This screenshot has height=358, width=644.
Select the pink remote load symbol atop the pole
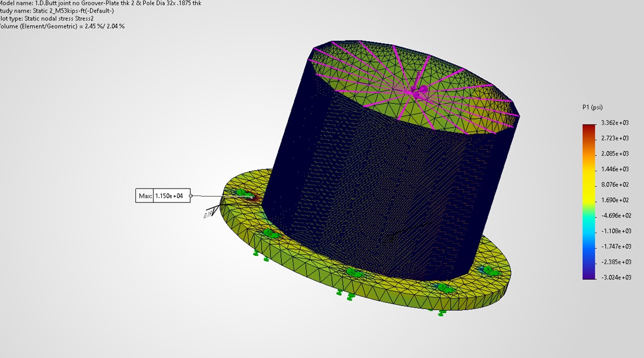click(x=419, y=91)
